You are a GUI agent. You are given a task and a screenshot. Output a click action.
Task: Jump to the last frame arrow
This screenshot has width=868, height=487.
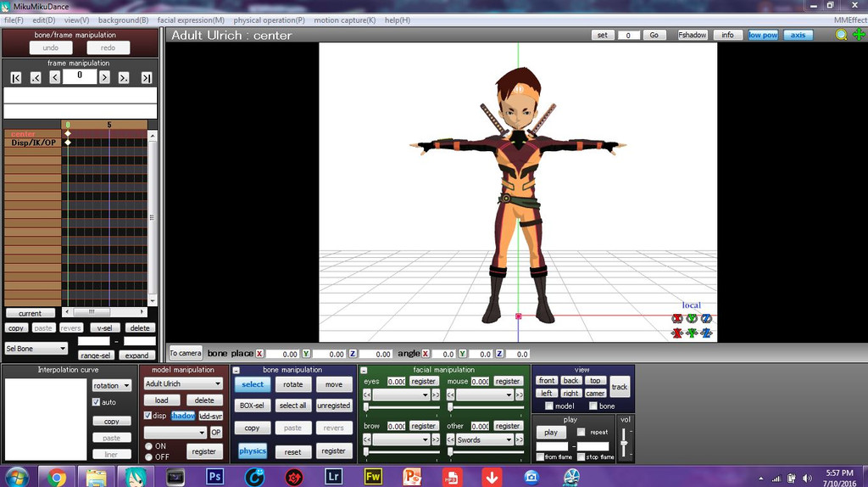pos(146,77)
